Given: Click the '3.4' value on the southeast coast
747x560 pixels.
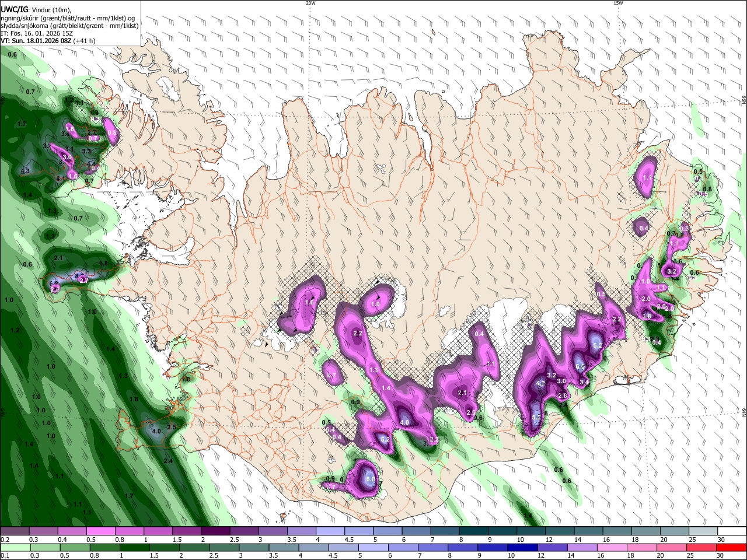Looking at the screenshot, I should [584, 383].
